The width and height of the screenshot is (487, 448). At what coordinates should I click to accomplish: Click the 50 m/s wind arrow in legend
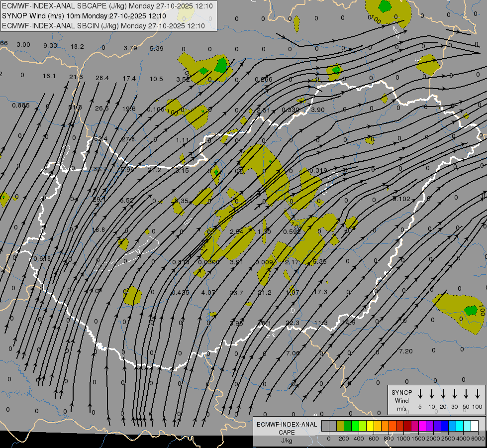tap(466, 394)
